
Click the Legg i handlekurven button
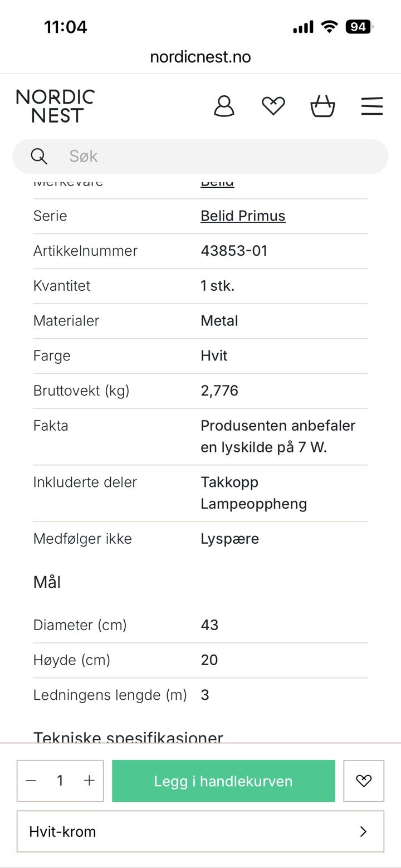[x=223, y=781]
